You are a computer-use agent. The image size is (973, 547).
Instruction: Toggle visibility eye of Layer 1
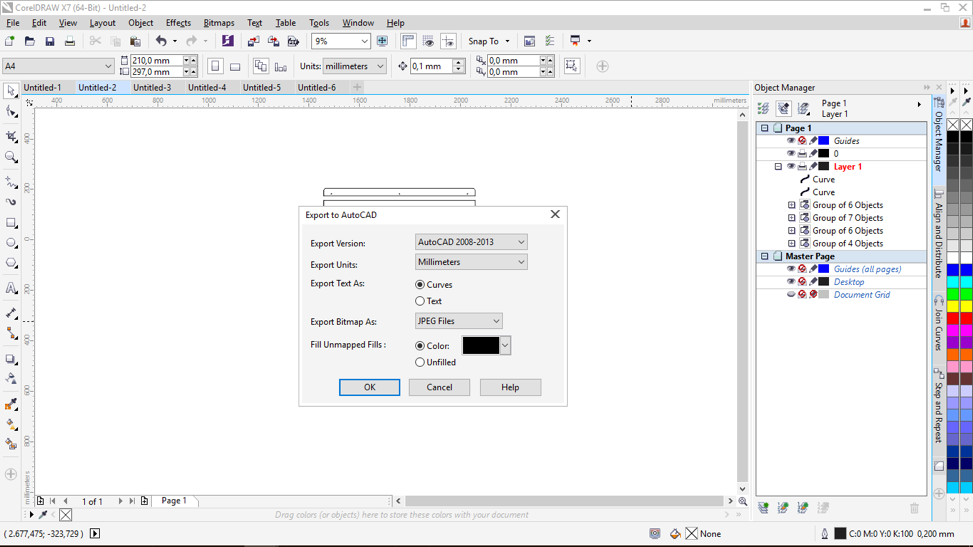(791, 166)
